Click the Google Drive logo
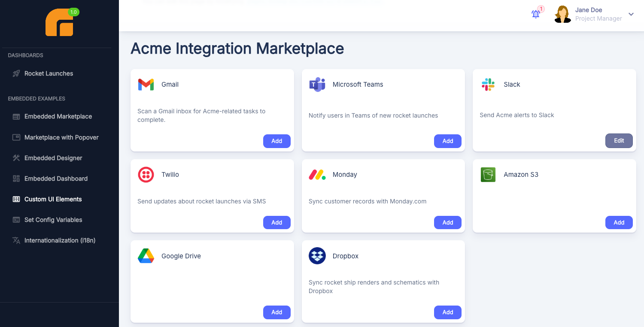The width and height of the screenshot is (644, 327). [x=146, y=256]
